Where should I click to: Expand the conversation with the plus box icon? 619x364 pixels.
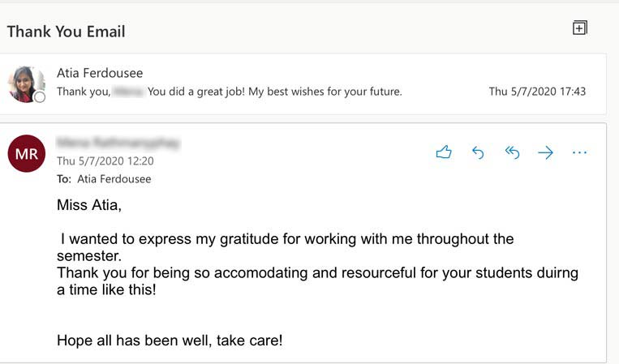coord(579,28)
